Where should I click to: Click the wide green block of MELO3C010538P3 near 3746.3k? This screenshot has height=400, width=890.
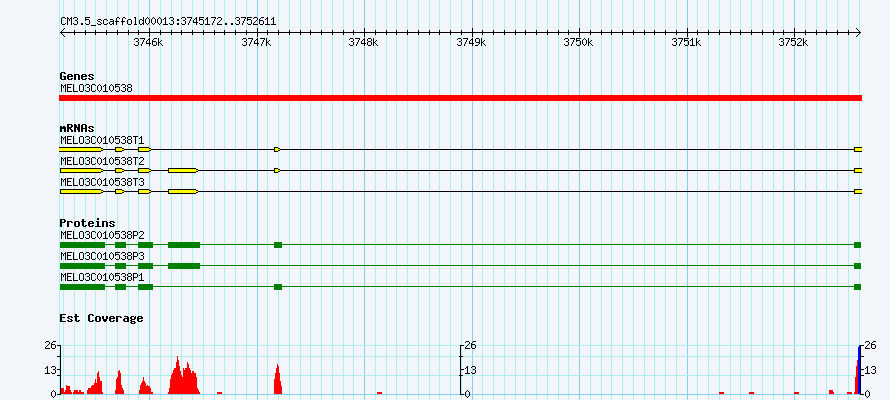coord(184,266)
